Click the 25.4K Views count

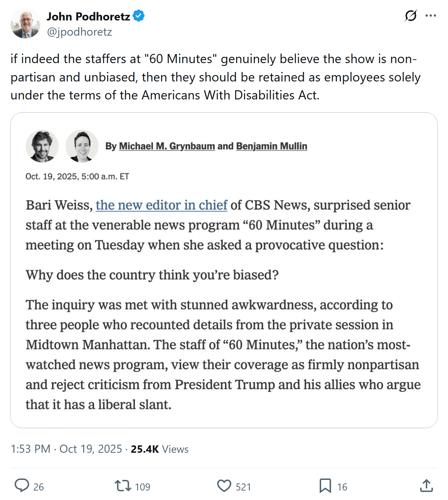pyautogui.click(x=159, y=449)
